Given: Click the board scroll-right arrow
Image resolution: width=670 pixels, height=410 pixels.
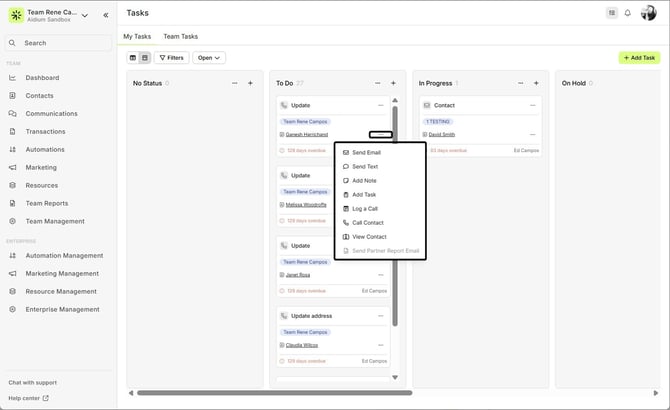Looking at the screenshot, I should pos(655,393).
